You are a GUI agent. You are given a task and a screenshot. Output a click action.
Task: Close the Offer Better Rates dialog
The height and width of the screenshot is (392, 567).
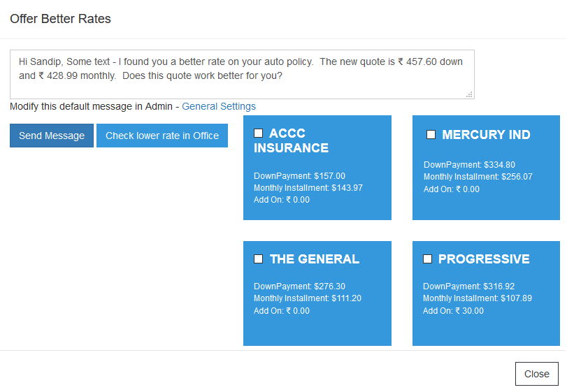536,374
